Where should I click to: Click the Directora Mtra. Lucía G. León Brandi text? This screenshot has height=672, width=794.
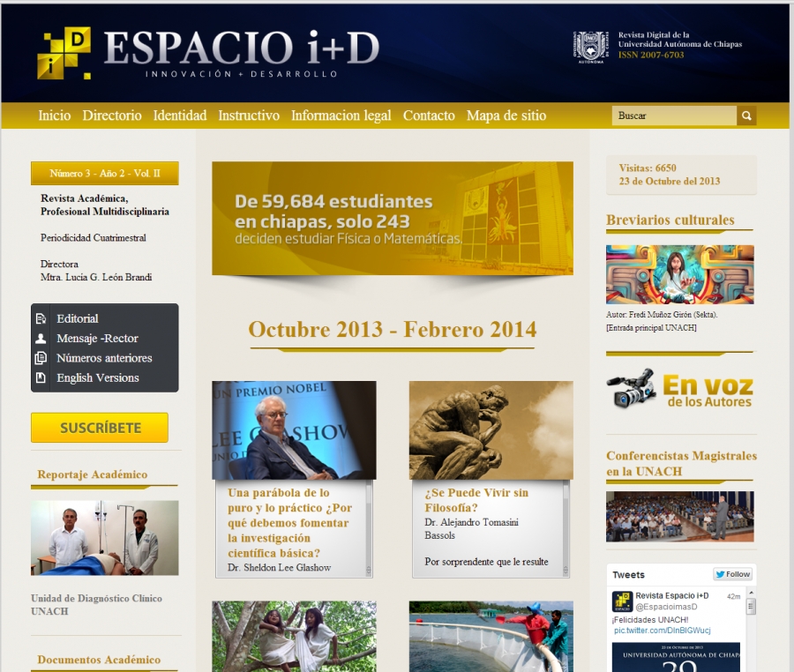pyautogui.click(x=96, y=271)
